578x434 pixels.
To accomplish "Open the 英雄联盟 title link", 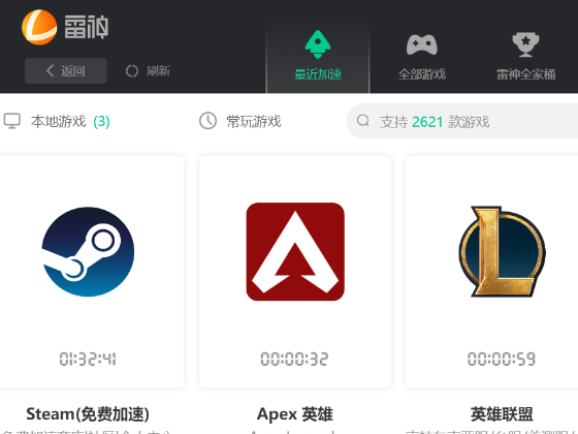I will click(x=502, y=414).
